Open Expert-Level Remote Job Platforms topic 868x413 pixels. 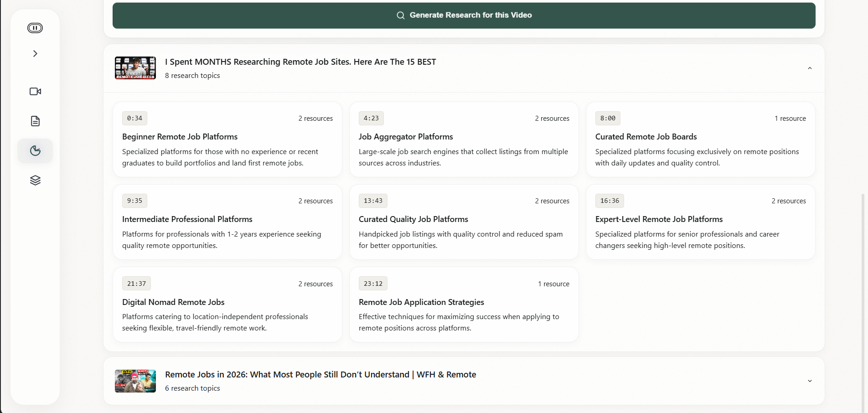(x=700, y=222)
